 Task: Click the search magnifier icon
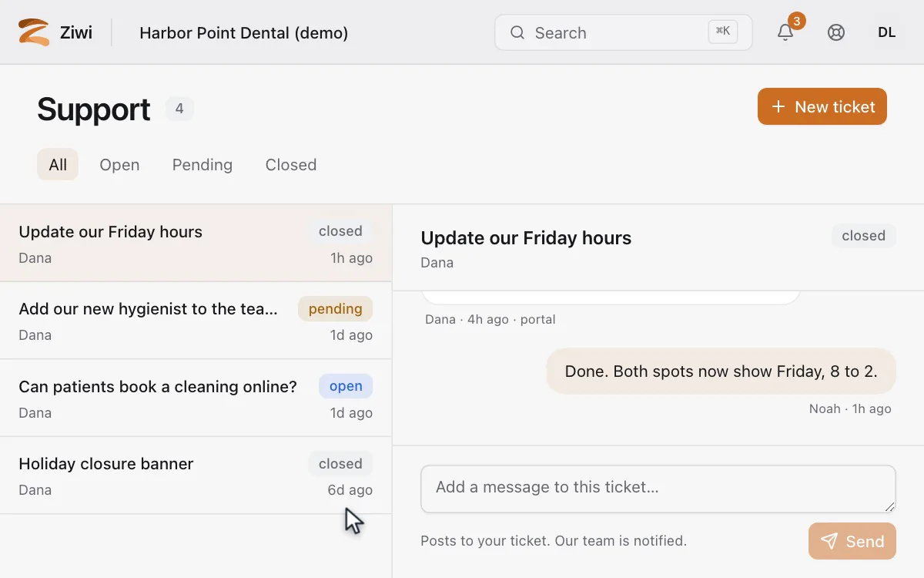(x=517, y=32)
